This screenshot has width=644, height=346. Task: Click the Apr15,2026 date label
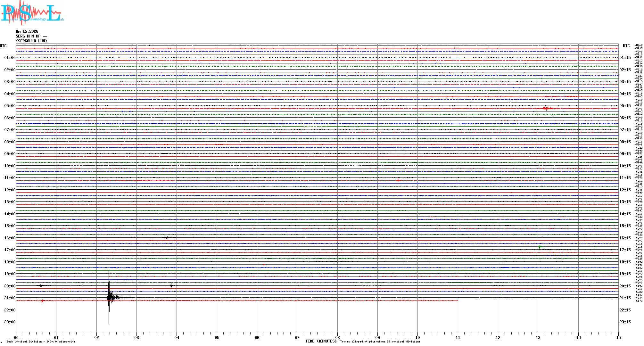tap(27, 31)
